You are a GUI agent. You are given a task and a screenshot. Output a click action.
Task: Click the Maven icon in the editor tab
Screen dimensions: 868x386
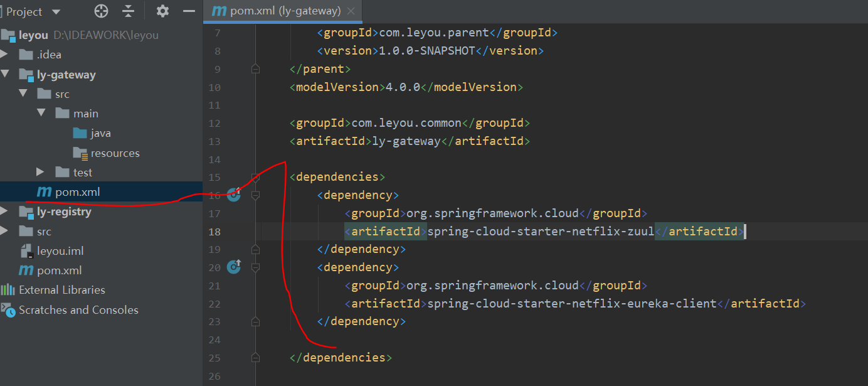[x=220, y=11]
